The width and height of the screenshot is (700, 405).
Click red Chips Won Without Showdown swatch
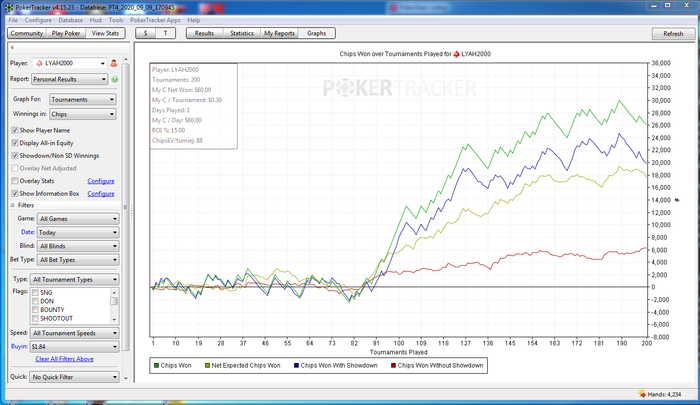[x=393, y=365]
